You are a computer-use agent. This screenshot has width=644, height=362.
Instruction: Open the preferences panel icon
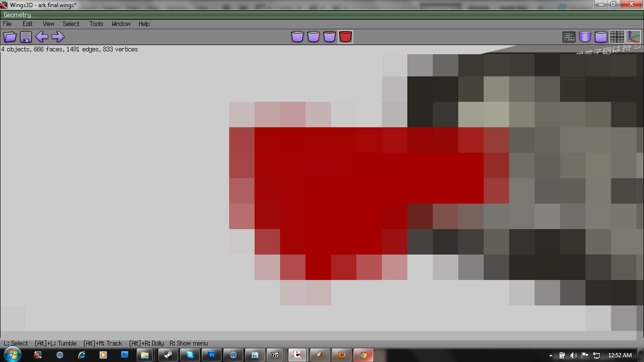click(x=569, y=37)
